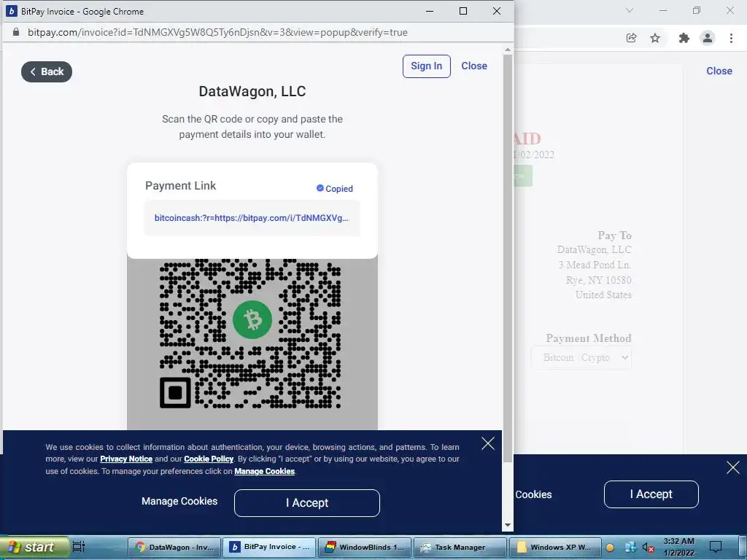Click the lock icon in the address bar
This screenshot has height=560, width=747.
pyautogui.click(x=16, y=32)
